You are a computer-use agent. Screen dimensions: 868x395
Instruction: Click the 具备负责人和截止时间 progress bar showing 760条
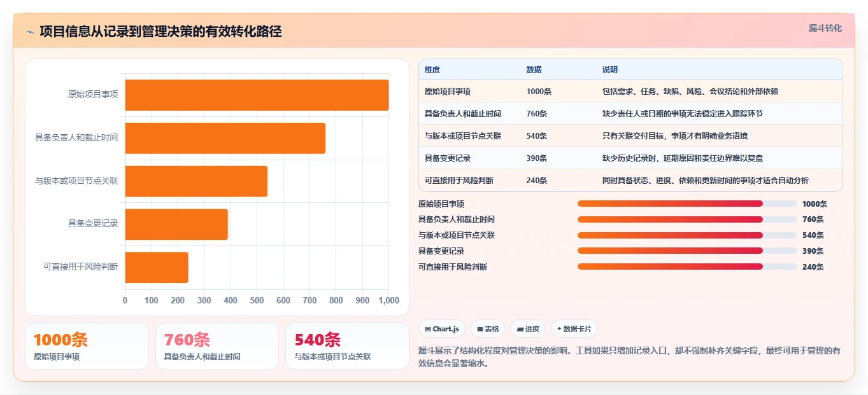pyautogui.click(x=687, y=219)
